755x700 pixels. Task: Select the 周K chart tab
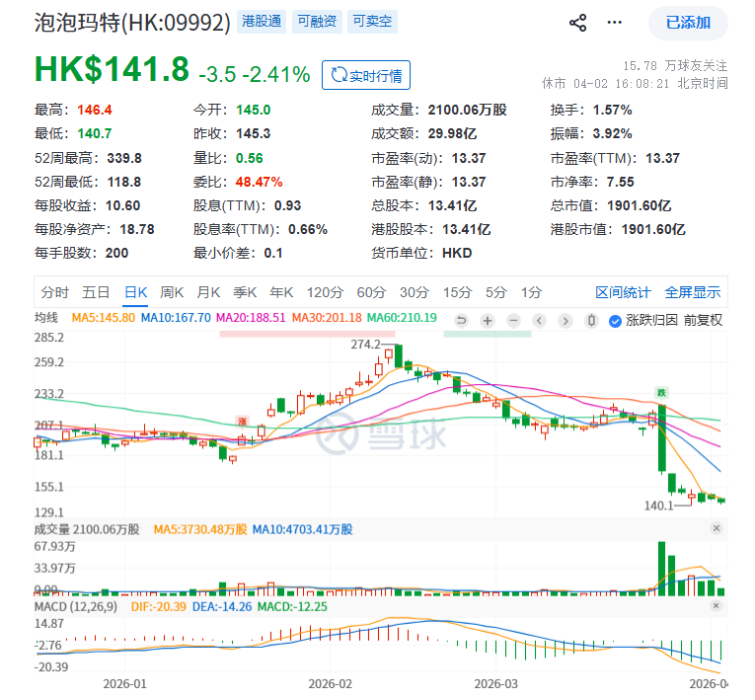172,292
